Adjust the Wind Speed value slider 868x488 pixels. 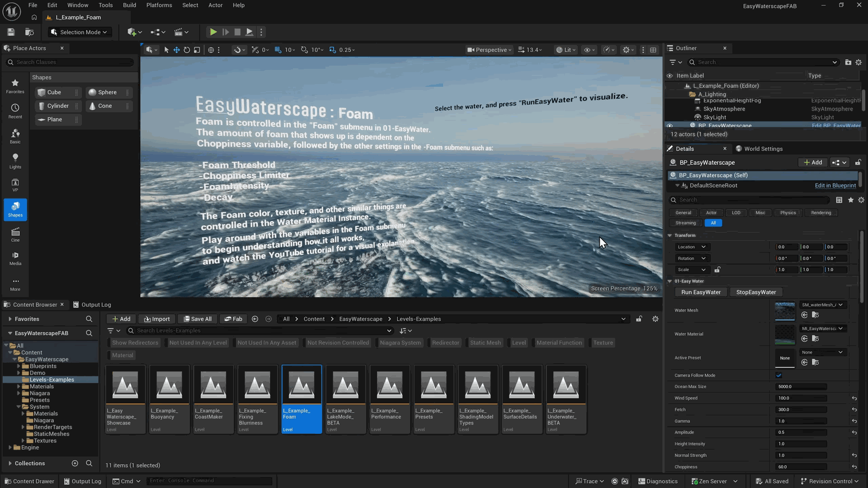801,398
